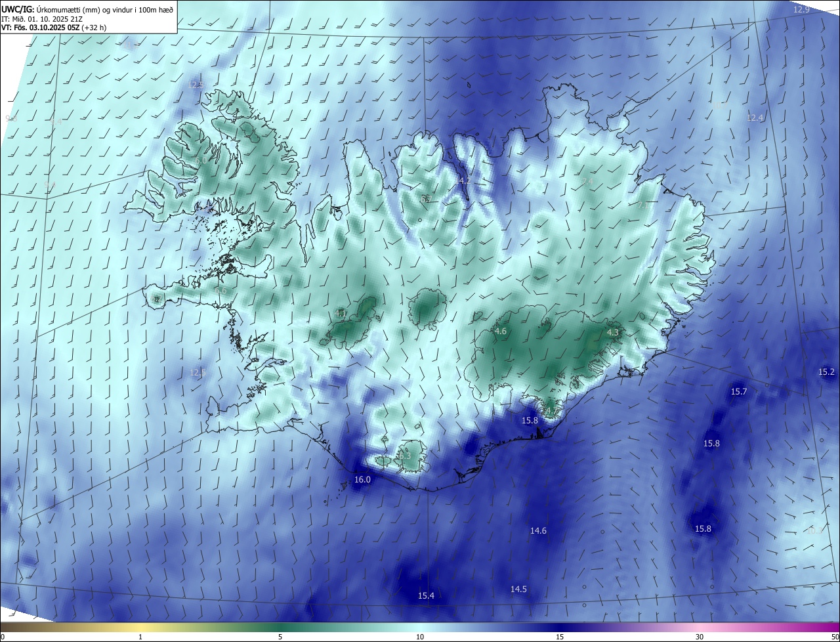Click the map title 'Úrkomumætti (mm) og vindur í 100m hæð'
Viewport: 840px width, 642px height.
click(105, 9)
